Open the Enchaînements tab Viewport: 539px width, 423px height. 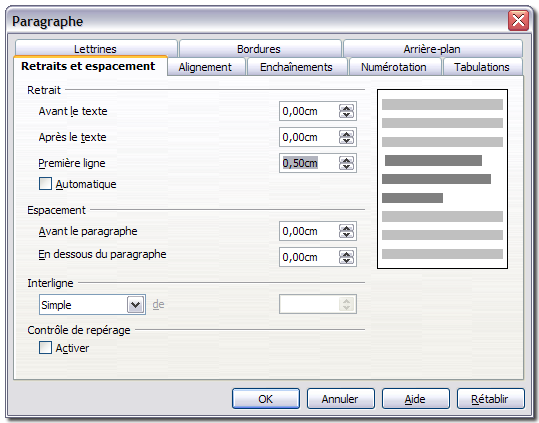pyautogui.click(x=296, y=67)
